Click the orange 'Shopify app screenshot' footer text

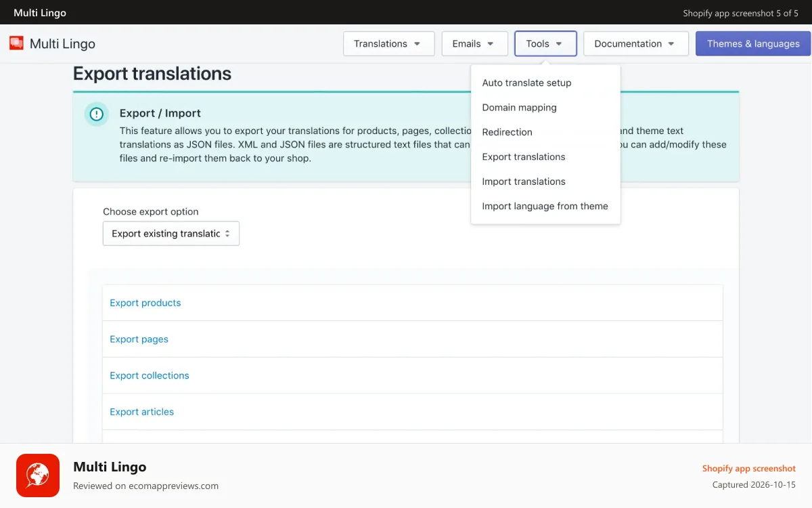[x=749, y=469]
